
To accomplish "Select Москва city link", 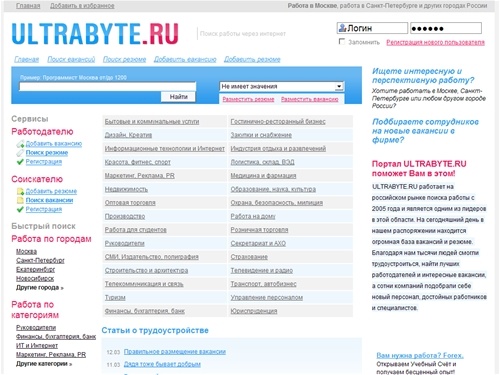I will [26, 251].
